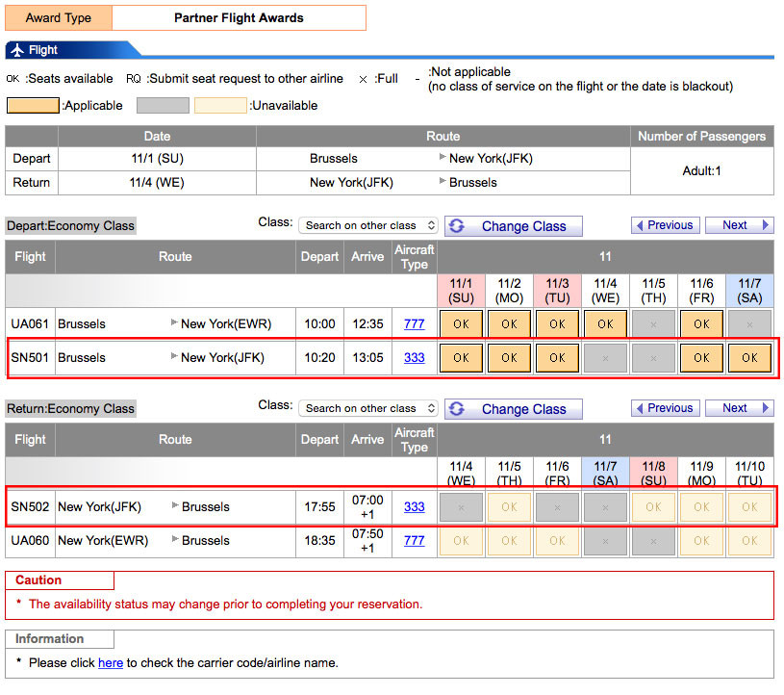Go to Previous week for departing flights

pyautogui.click(x=664, y=225)
